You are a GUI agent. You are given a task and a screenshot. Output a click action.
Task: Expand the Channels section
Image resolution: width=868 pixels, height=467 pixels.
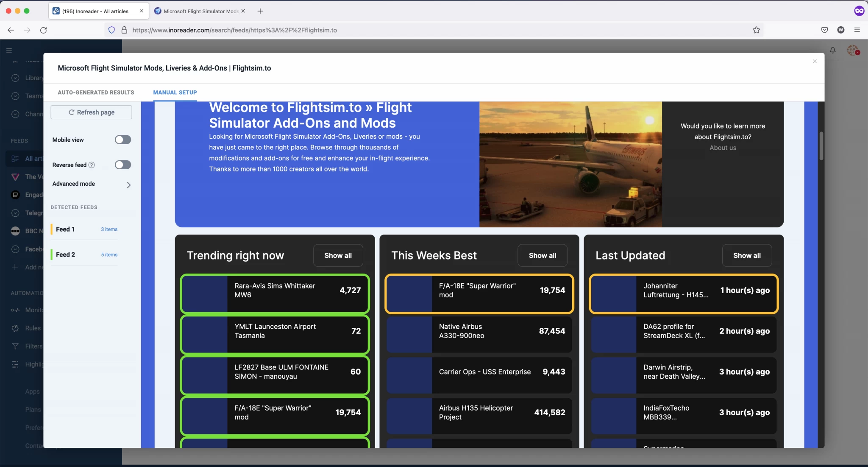click(x=15, y=114)
